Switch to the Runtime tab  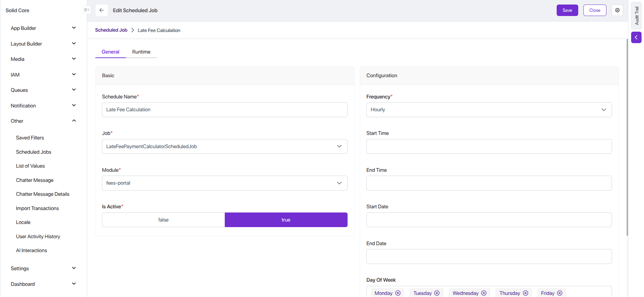(141, 52)
